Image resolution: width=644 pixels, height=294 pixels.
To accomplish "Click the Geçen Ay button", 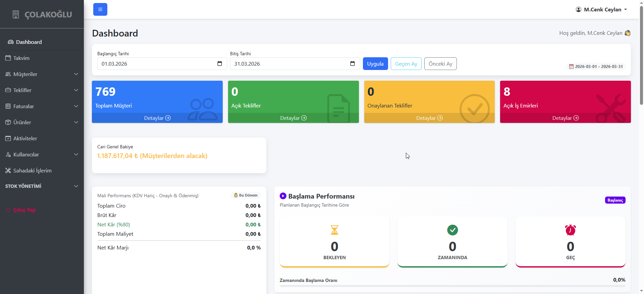I will [x=406, y=64].
